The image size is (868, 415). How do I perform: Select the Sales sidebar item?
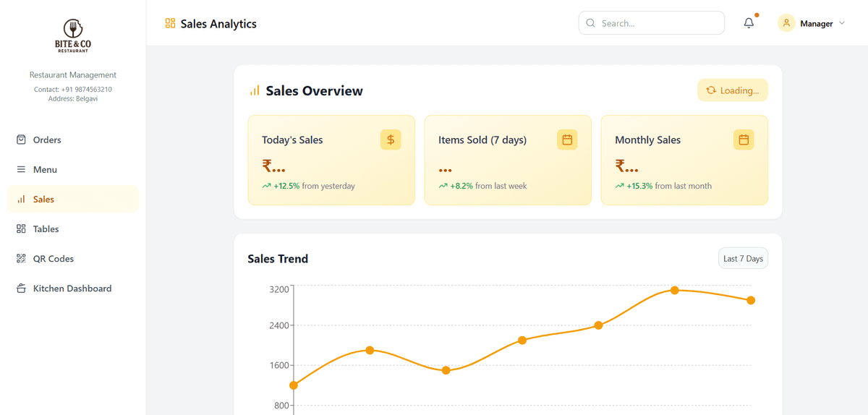43,199
